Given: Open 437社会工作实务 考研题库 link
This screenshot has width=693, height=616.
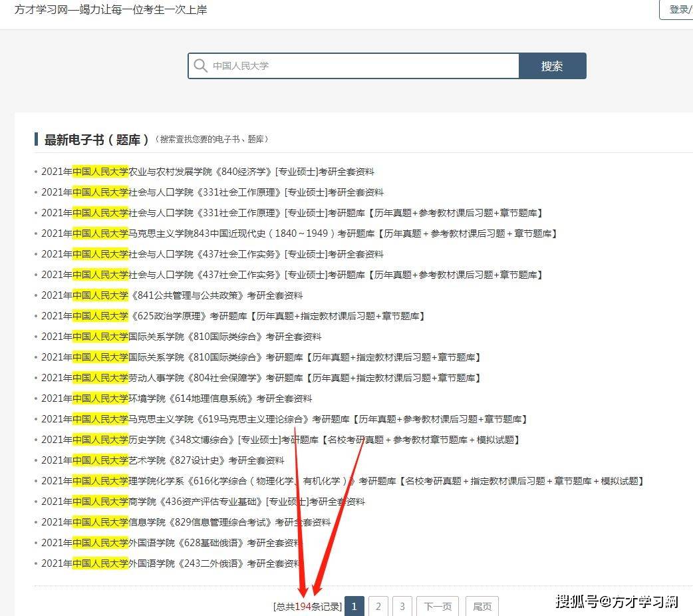Looking at the screenshot, I should click(x=292, y=275).
